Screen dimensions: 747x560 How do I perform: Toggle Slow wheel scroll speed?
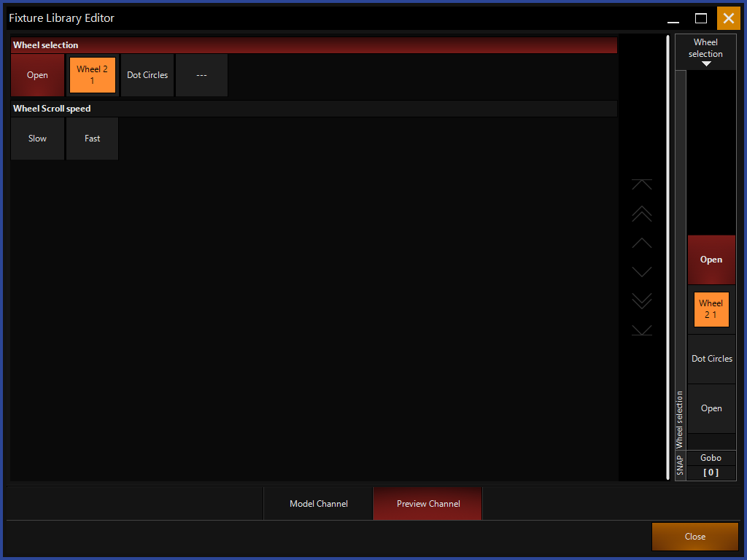(x=37, y=139)
